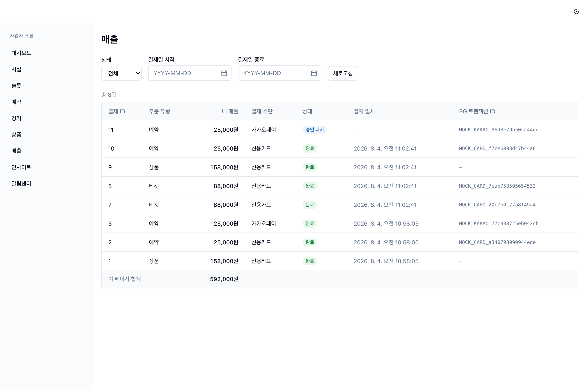Click the 결제 ID column header

point(117,111)
